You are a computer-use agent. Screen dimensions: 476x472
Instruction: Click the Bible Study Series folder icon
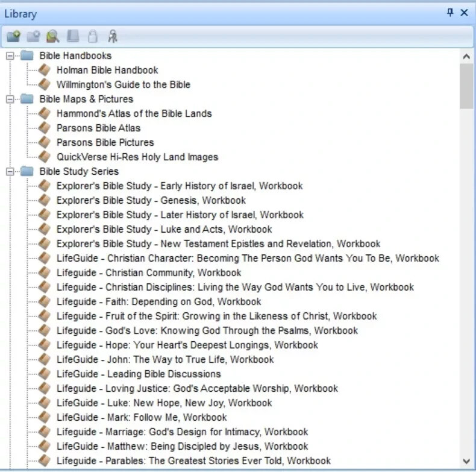click(27, 171)
